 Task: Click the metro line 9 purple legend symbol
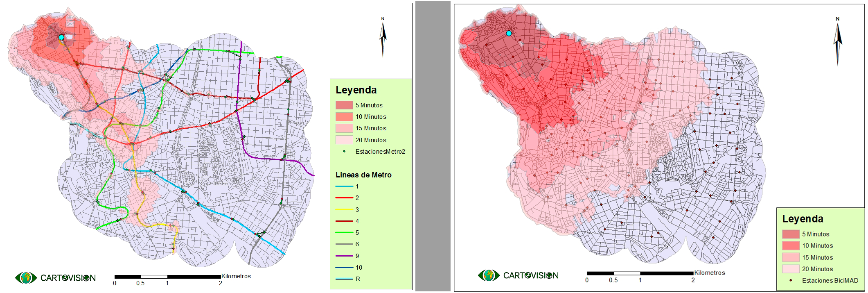click(x=344, y=256)
